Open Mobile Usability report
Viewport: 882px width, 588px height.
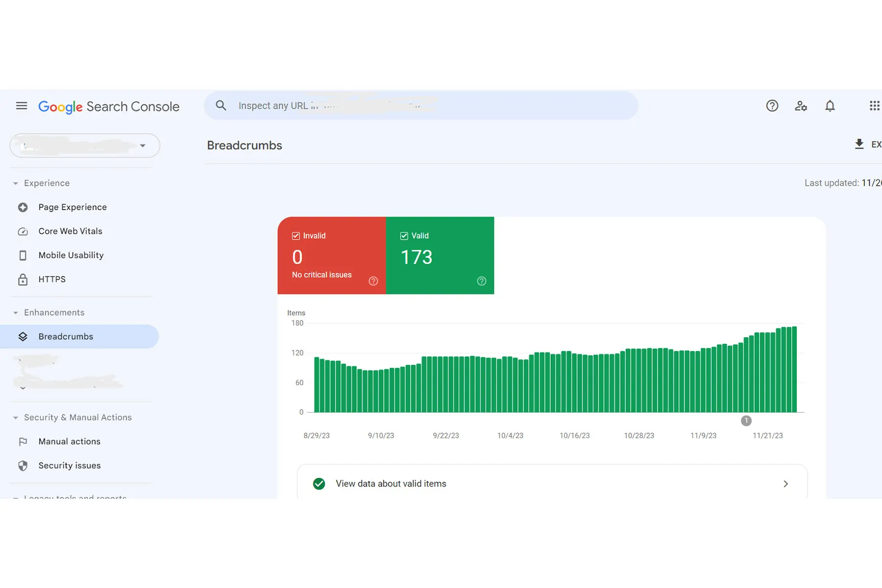71,255
